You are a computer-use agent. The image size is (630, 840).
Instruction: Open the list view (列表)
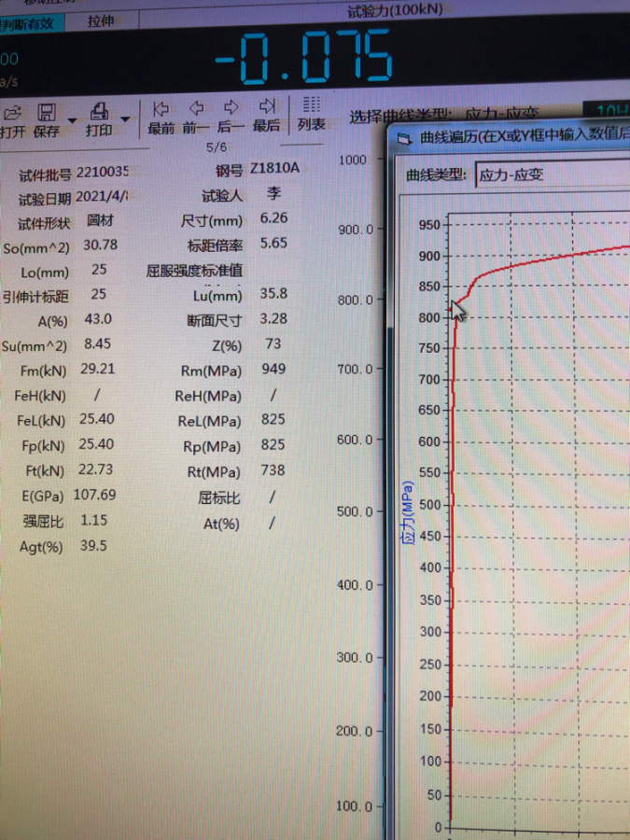coord(311,105)
